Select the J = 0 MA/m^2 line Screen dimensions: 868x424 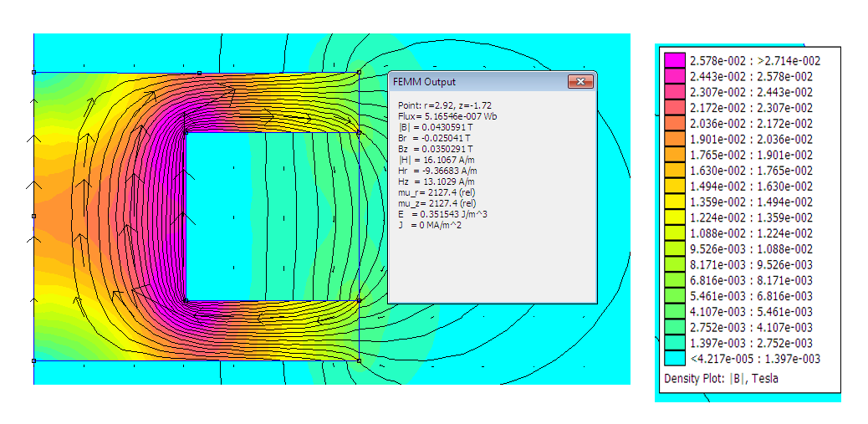point(430,225)
